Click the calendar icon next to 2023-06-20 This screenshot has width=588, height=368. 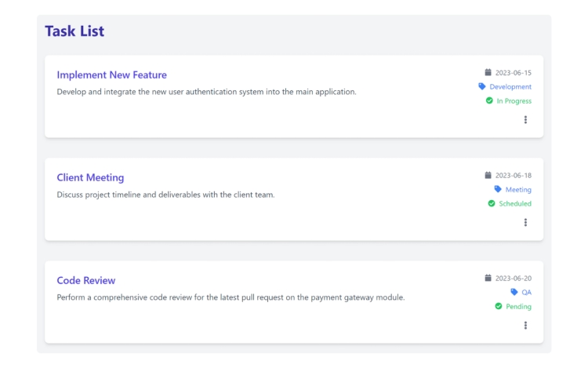488,278
